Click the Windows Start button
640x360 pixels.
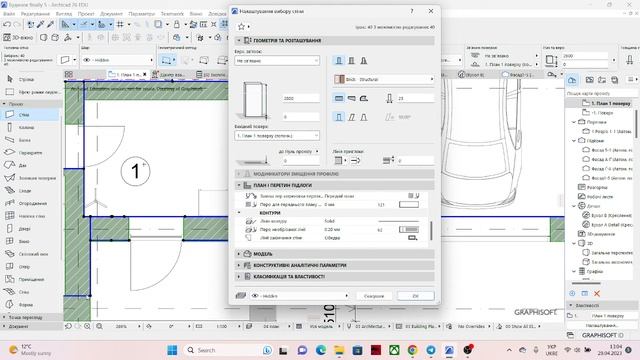click(172, 350)
